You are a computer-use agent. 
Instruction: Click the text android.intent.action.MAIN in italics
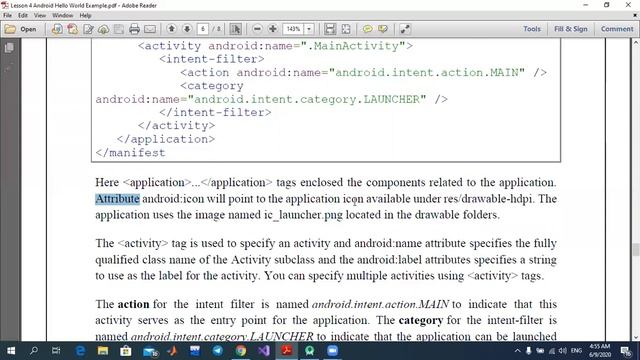(x=380, y=304)
